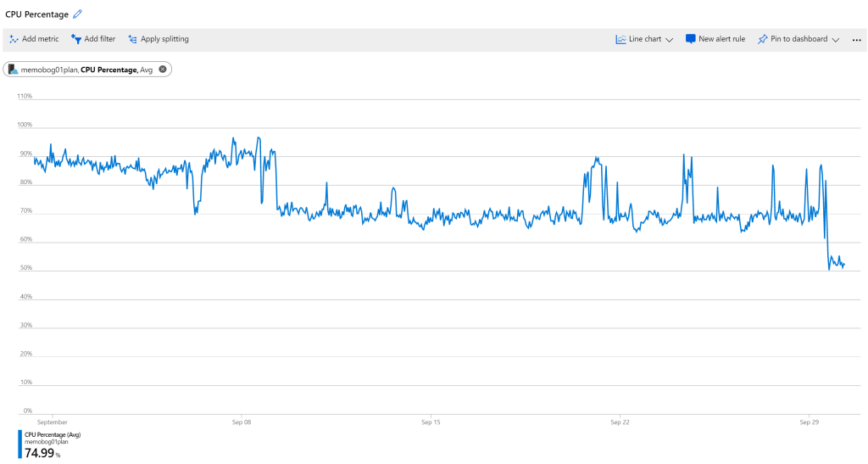Expand the Pin to dashboard chevron
The width and height of the screenshot is (868, 464).
(x=836, y=40)
